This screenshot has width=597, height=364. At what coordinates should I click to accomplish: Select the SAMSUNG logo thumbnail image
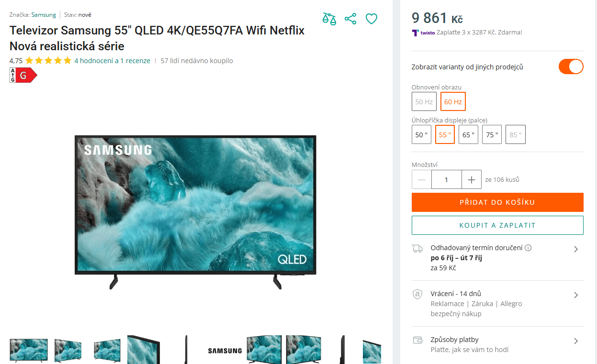pyautogui.click(x=225, y=351)
